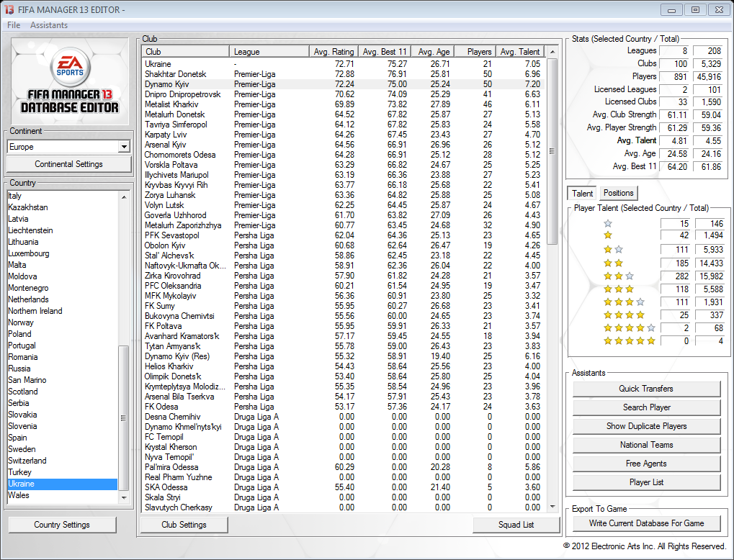The image size is (734, 560).
Task: Click Write Current Database For Game
Action: click(x=646, y=523)
